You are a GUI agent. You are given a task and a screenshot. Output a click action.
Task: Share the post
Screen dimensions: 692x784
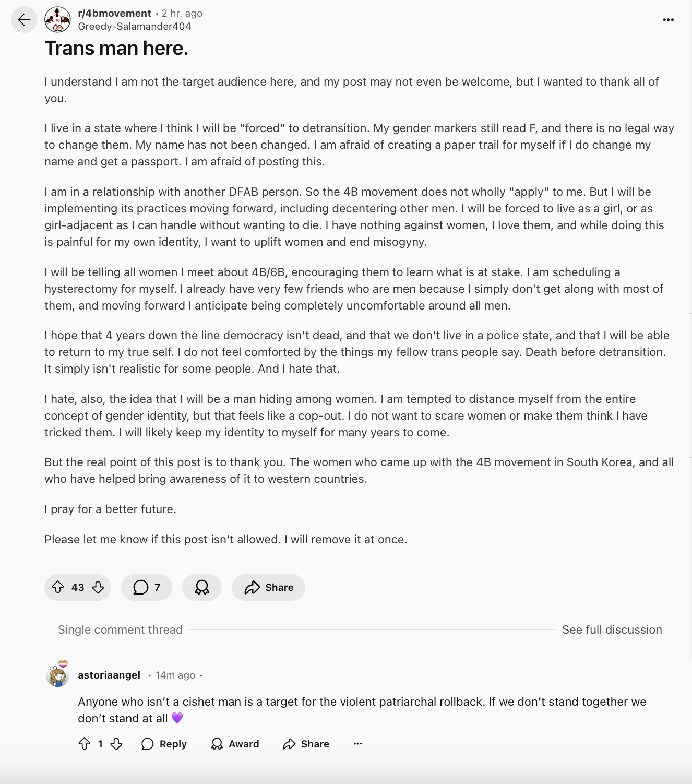click(268, 587)
